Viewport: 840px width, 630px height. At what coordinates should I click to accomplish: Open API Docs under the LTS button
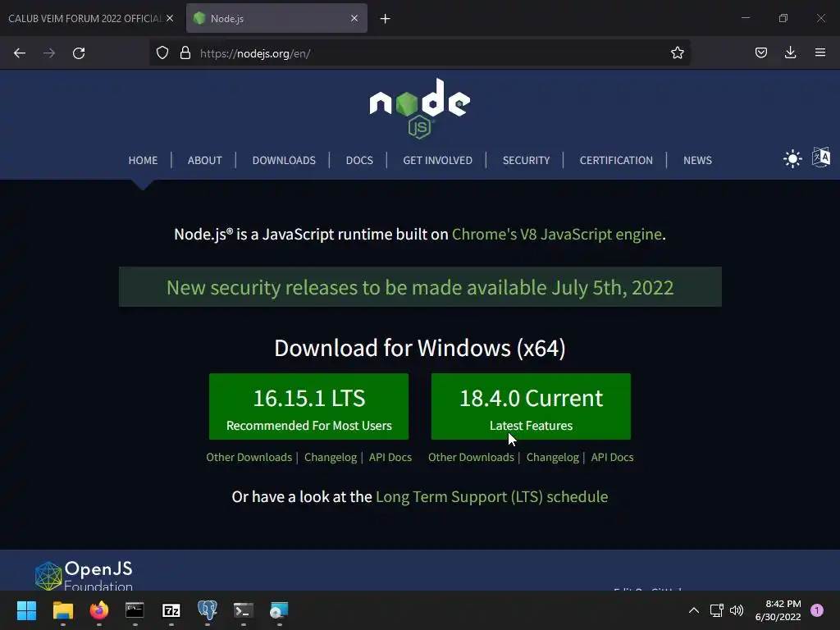pyautogui.click(x=390, y=457)
